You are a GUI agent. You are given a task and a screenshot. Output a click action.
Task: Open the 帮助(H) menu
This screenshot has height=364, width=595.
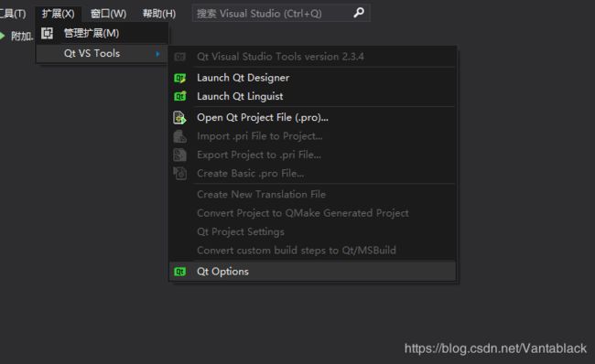(159, 14)
